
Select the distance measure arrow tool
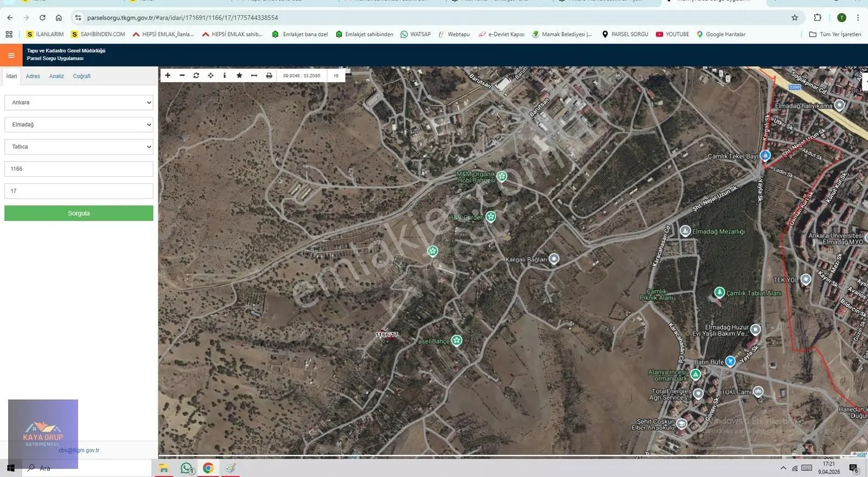tap(254, 75)
